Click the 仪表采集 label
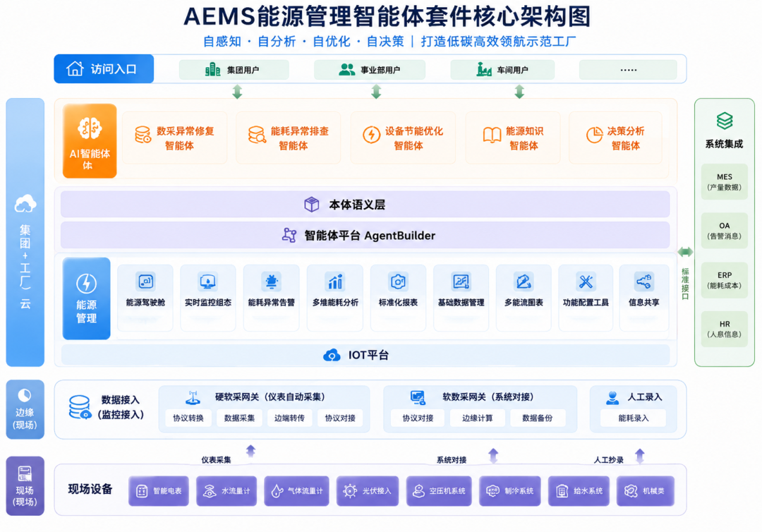The height and width of the screenshot is (532, 762). 217,459
